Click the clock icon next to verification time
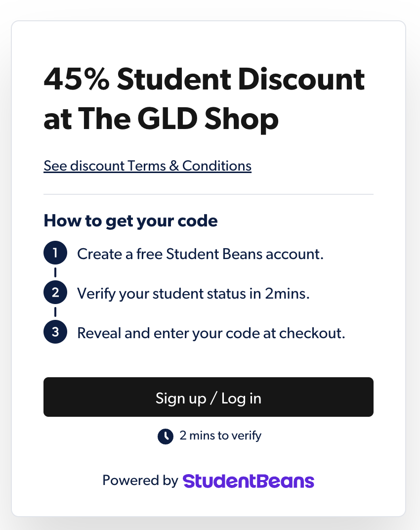The image size is (420, 530). pyautogui.click(x=165, y=436)
